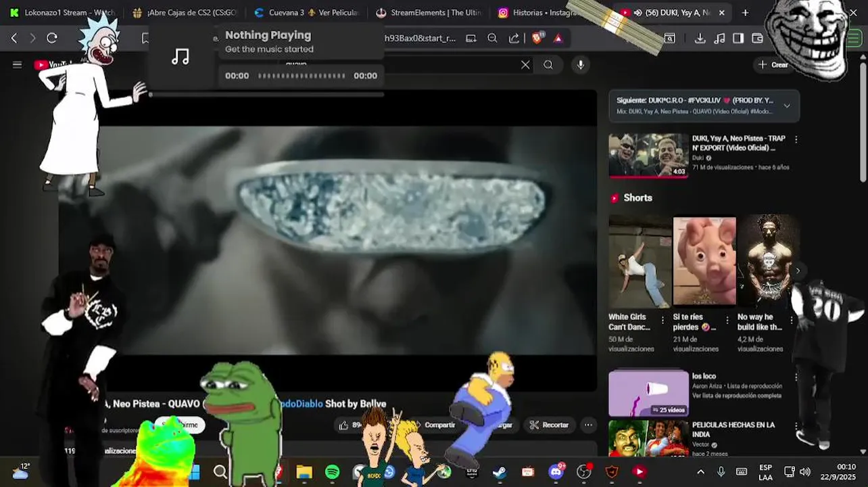Click the Crear button on YouTube
Viewport: 868px width, 487px height.
click(x=773, y=65)
